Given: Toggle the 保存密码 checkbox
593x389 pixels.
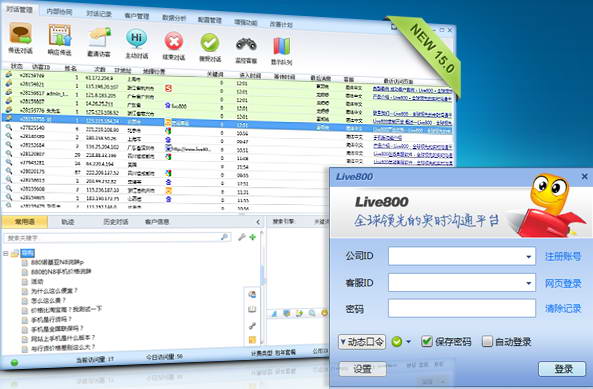Looking at the screenshot, I should (x=427, y=341).
